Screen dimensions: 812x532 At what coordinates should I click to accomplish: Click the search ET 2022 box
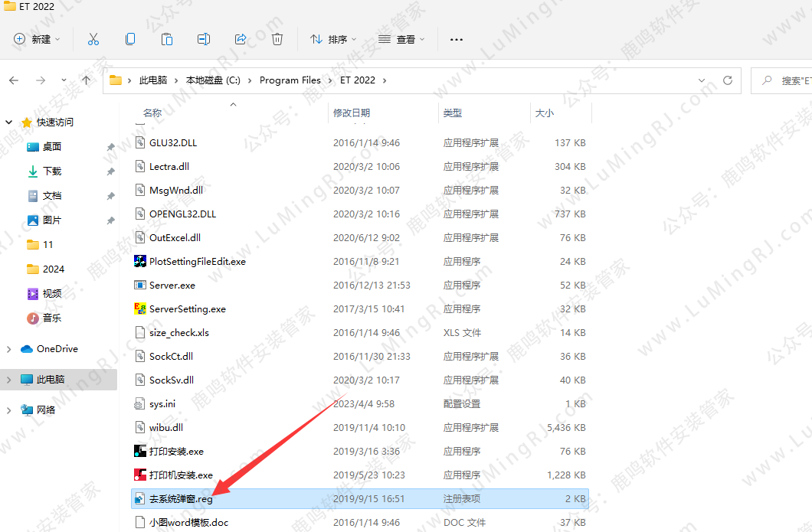click(x=782, y=80)
